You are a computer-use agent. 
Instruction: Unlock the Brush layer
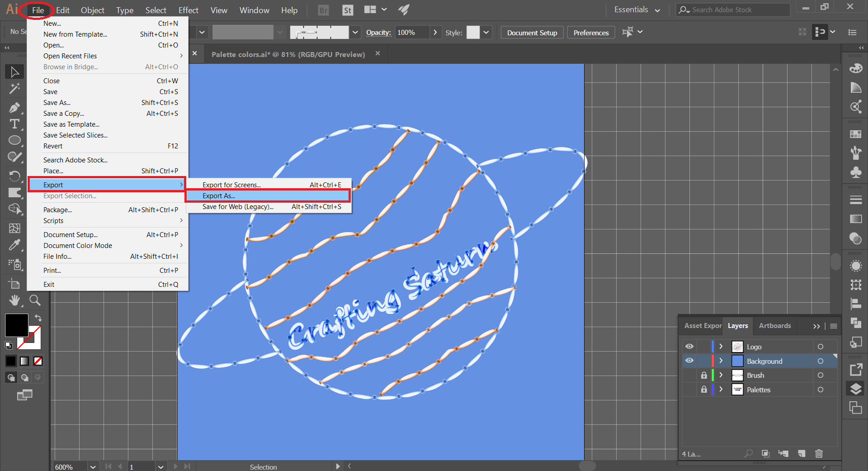tap(704, 375)
